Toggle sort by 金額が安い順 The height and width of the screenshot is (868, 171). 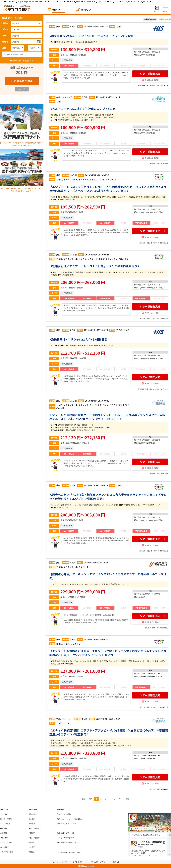pyautogui.click(x=150, y=19)
